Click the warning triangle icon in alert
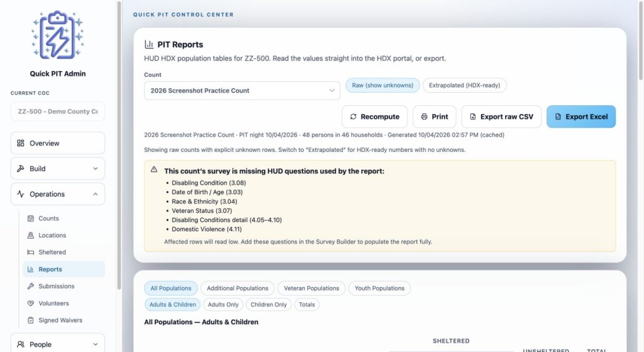Image resolution: width=644 pixels, height=352 pixels. click(x=154, y=169)
